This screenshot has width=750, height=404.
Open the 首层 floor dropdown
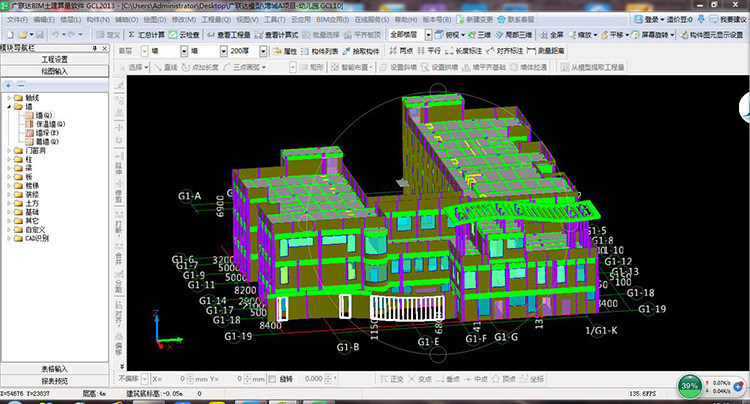pos(144,51)
